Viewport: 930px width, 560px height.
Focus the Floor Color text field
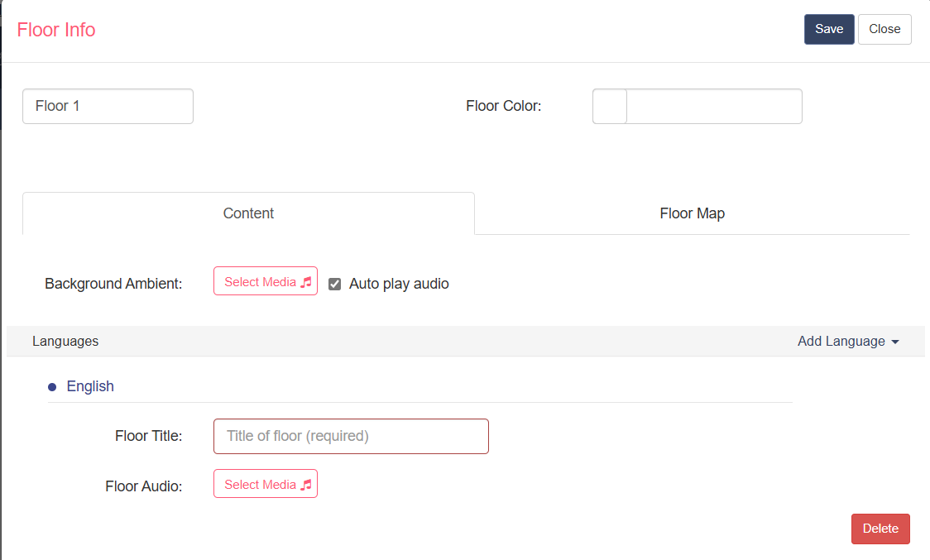tap(714, 106)
